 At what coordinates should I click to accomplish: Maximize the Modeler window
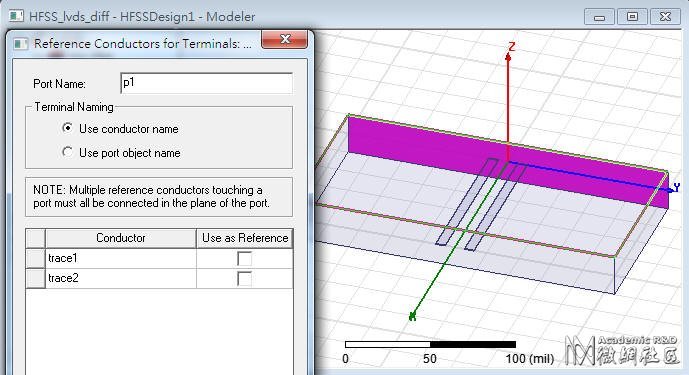(x=632, y=17)
